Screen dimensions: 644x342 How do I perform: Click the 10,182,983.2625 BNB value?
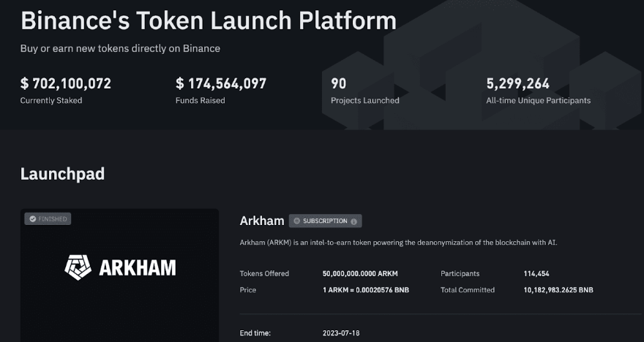pyautogui.click(x=558, y=290)
